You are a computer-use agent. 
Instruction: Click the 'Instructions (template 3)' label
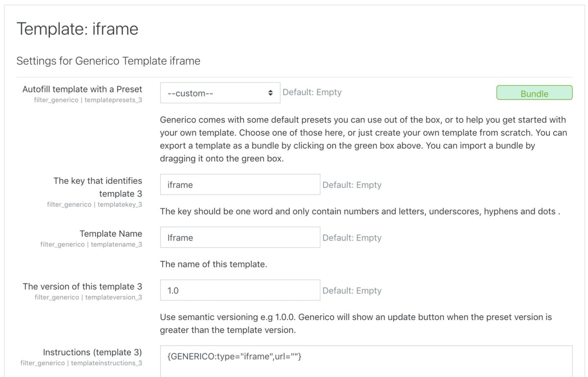(x=93, y=352)
